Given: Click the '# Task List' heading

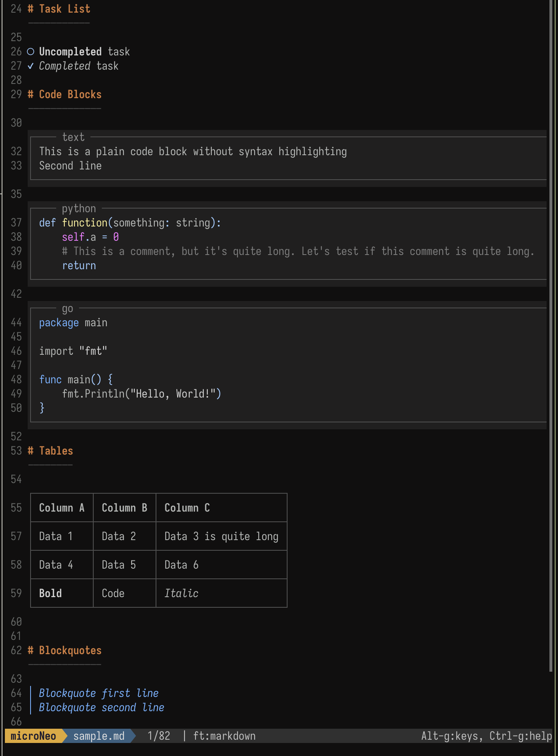Looking at the screenshot, I should pyautogui.click(x=59, y=9).
